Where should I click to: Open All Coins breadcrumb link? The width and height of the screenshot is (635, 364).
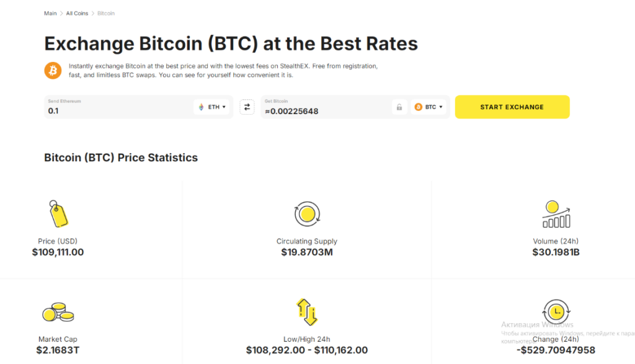77,14
